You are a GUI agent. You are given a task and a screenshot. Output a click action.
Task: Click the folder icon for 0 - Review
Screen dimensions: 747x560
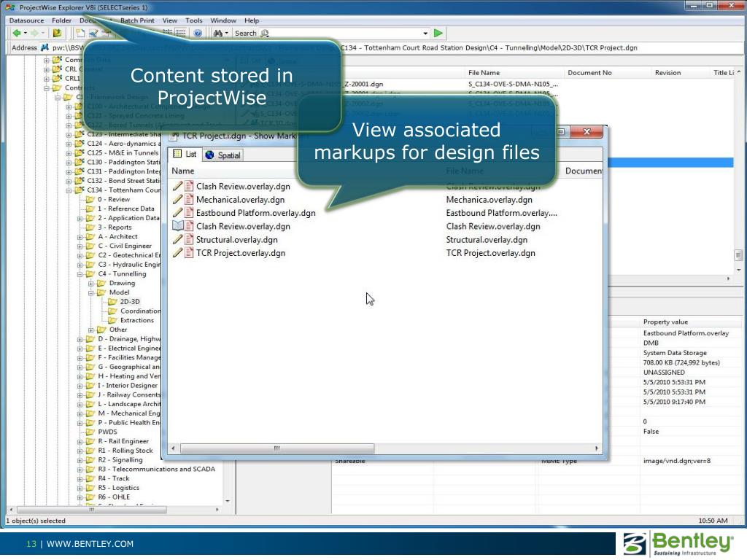[x=90, y=200]
